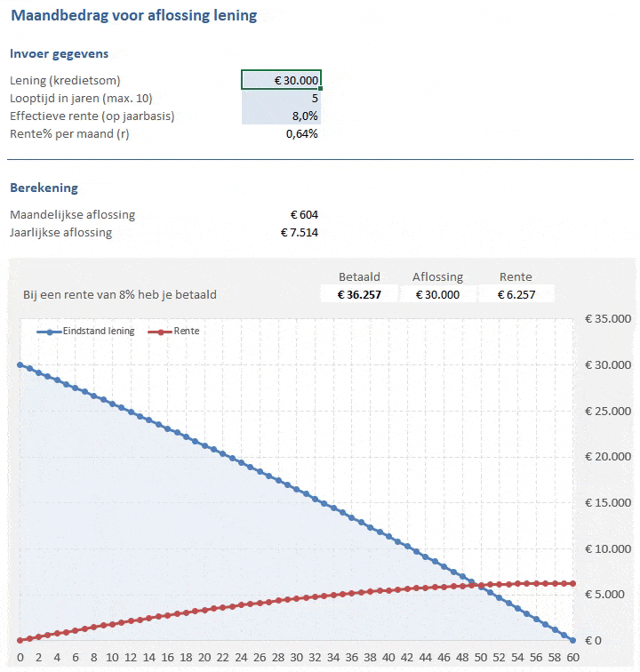The height and width of the screenshot is (672, 640).
Task: Click the Betaald column header above the chart
Action: (x=359, y=276)
